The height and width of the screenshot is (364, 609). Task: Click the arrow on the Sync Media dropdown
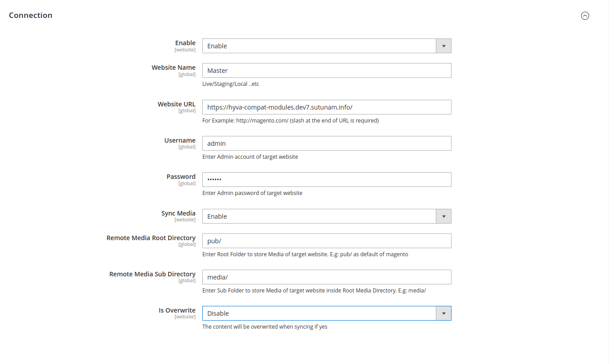[443, 216]
